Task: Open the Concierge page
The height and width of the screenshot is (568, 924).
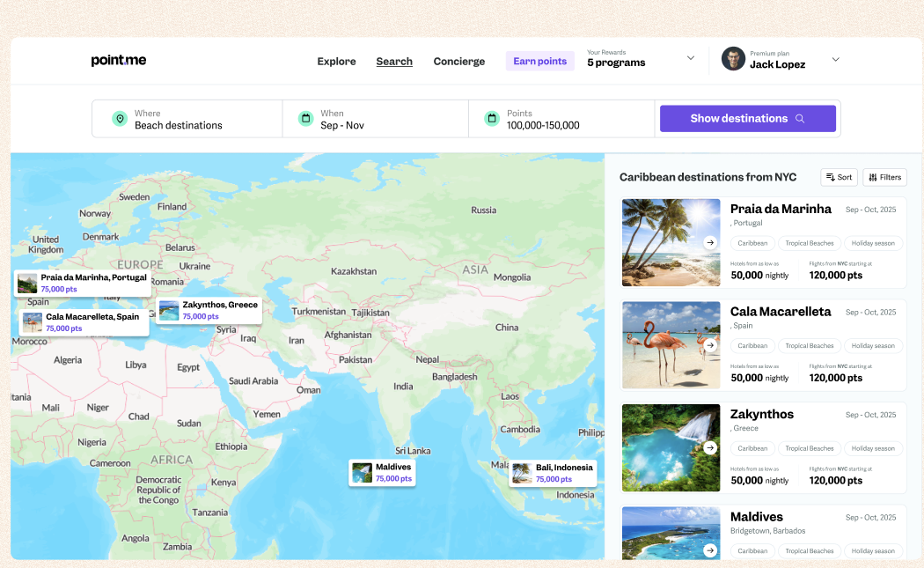Action: [x=459, y=62]
